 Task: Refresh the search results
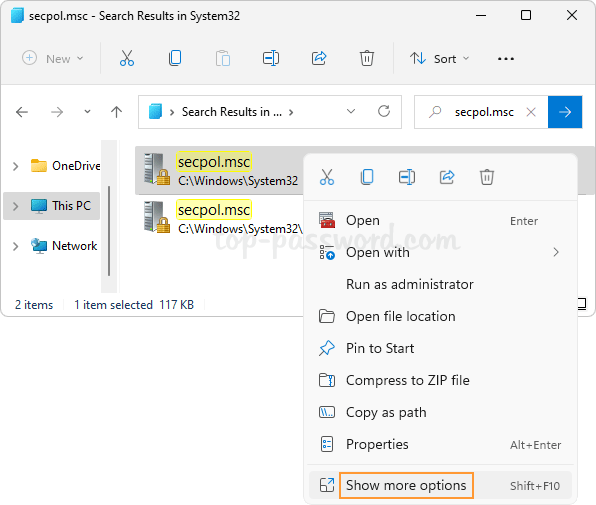pyautogui.click(x=384, y=112)
